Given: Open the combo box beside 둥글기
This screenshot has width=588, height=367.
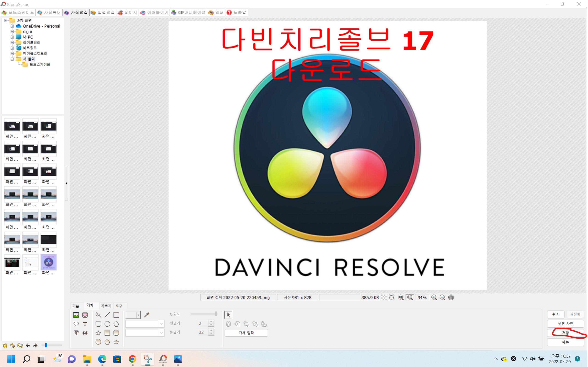Looking at the screenshot, I should click(x=145, y=333).
